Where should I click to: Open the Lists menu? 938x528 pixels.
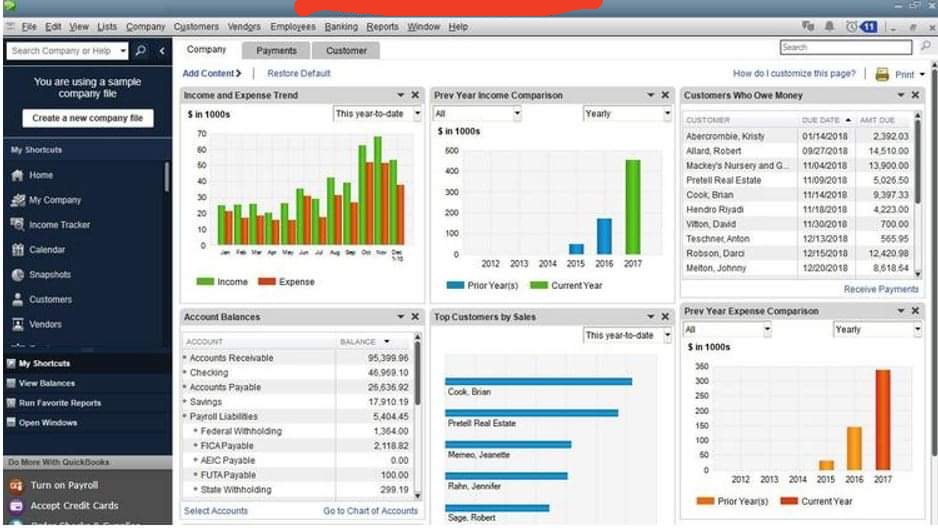107,27
